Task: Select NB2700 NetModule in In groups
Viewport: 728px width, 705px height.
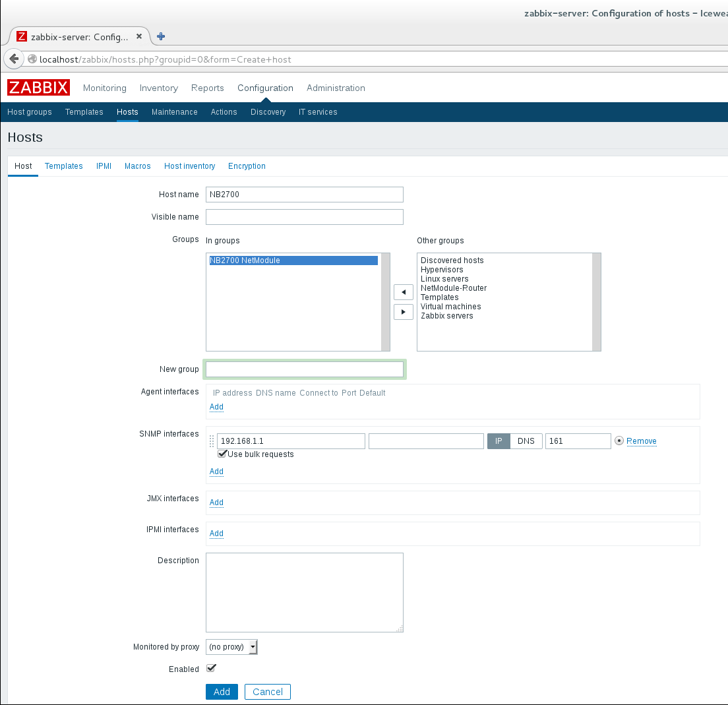Action: click(293, 260)
